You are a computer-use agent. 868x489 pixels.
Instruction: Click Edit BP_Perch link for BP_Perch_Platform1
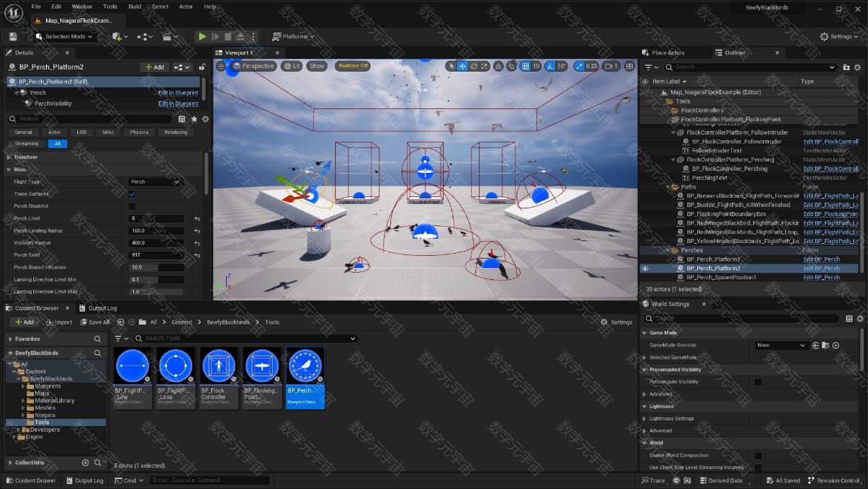pos(821,259)
